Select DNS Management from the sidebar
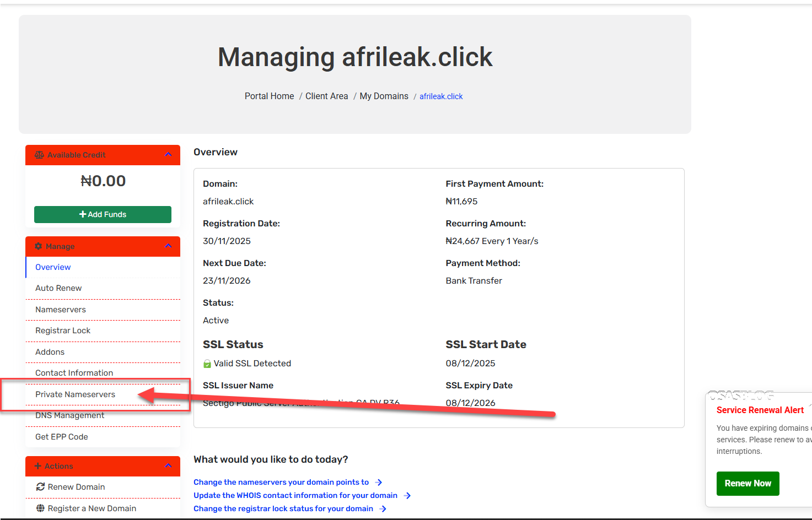The height and width of the screenshot is (520, 812). 69,415
